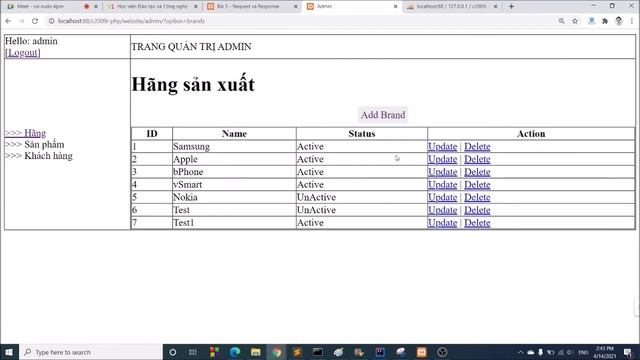Update the Nokia brand
The width and height of the screenshot is (640, 360).
coord(442,197)
